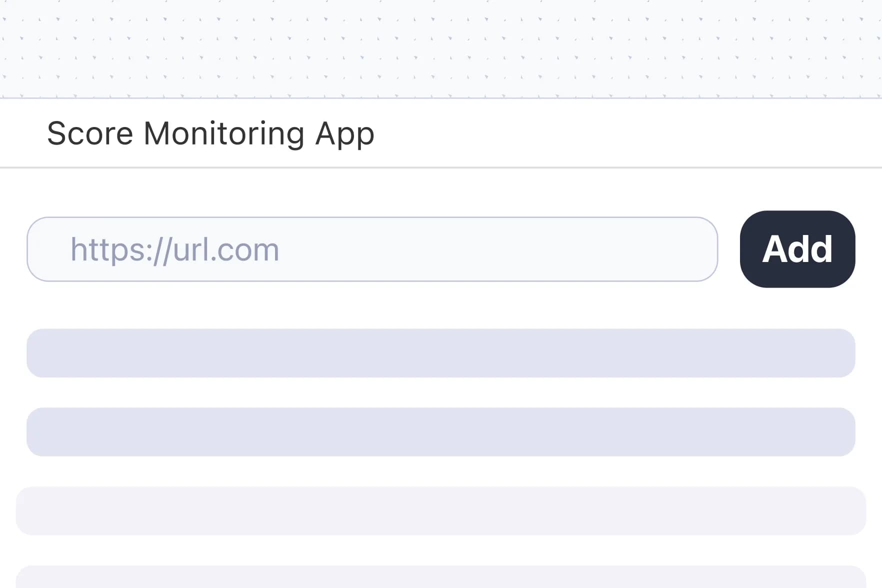Click the divider line under the header

(440, 167)
